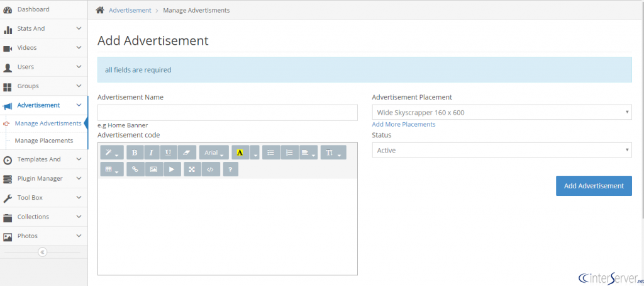Expand the Groups menu chevron
This screenshot has width=644, height=286.
[79, 86]
